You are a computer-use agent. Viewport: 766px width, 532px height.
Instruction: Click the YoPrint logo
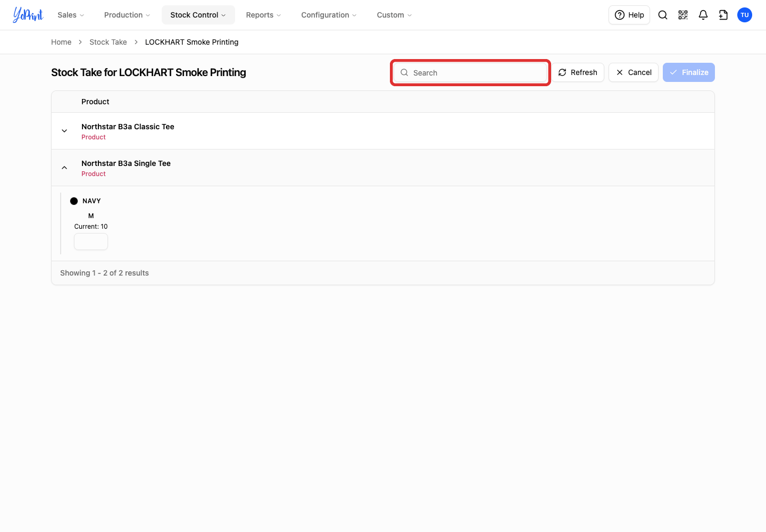[28, 15]
